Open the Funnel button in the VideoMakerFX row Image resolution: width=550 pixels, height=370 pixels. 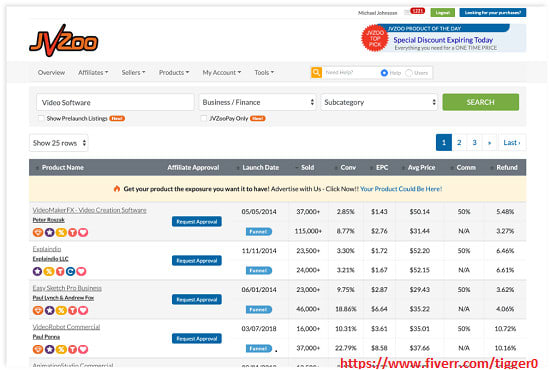coord(259,231)
